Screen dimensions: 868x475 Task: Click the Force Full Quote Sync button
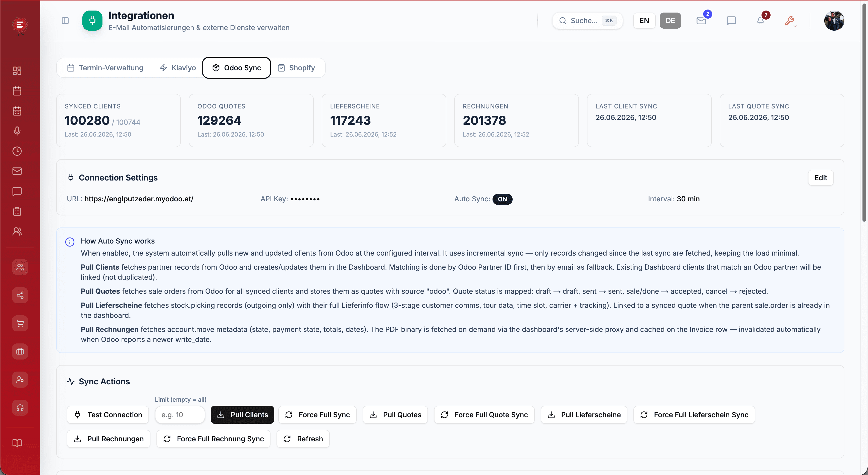coord(484,415)
